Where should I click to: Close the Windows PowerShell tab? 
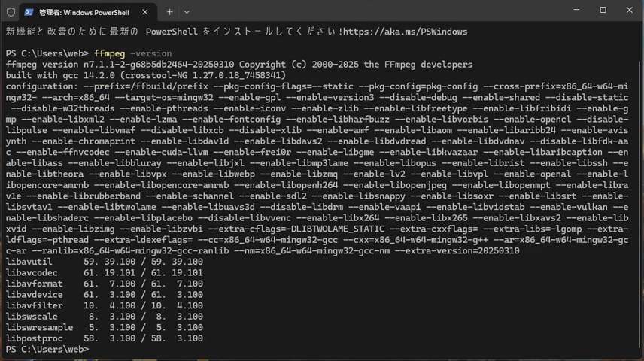tap(147, 12)
